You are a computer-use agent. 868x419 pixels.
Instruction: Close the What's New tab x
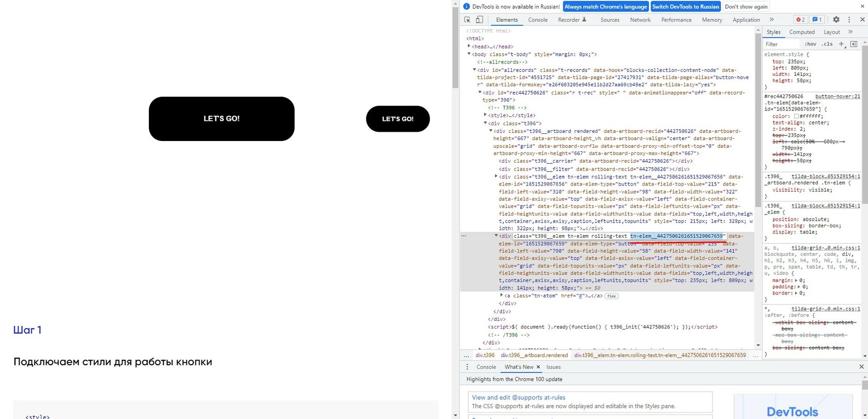538,367
